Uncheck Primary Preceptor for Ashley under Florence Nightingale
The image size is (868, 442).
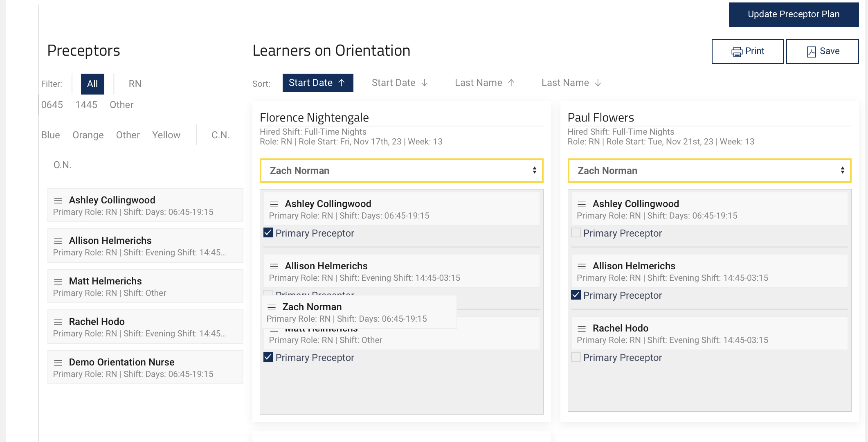coord(268,233)
